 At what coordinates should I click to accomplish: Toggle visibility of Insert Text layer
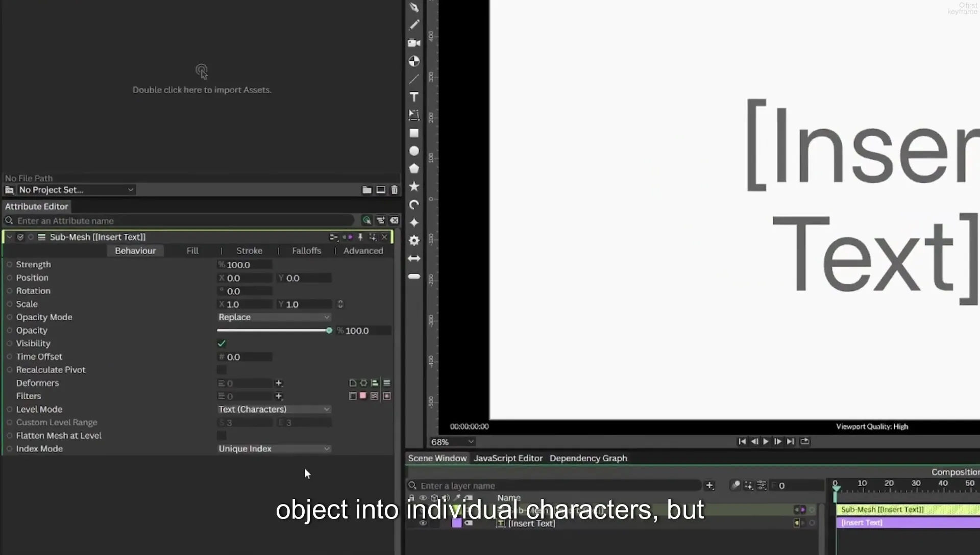pos(423,523)
